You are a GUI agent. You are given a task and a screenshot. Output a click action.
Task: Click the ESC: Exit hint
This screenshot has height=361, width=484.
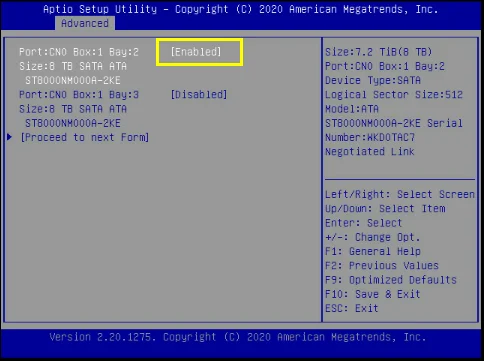click(352, 308)
